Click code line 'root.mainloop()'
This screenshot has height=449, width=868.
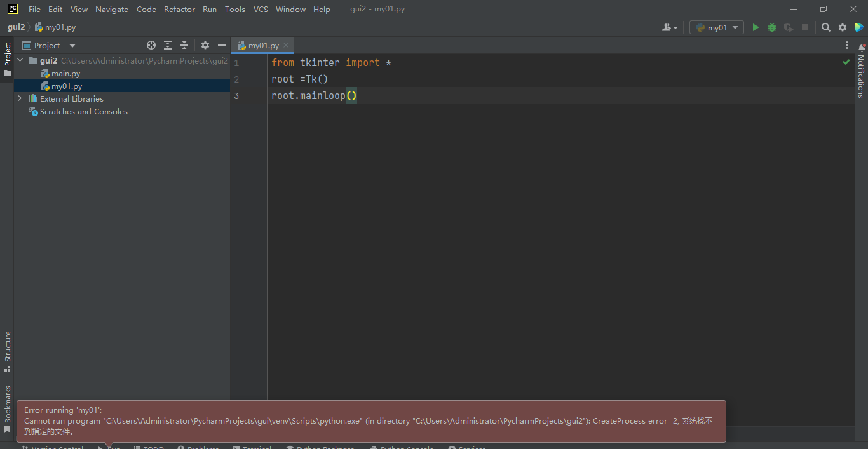tap(314, 95)
